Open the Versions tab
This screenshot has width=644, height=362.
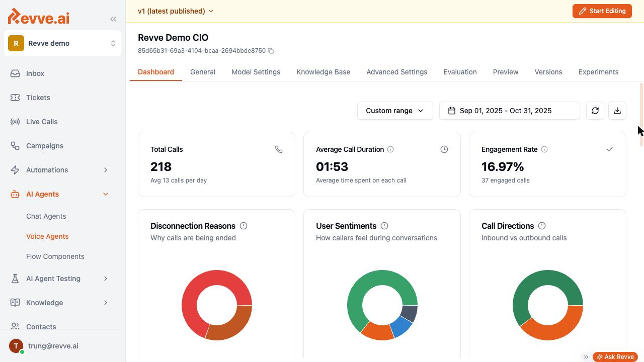pos(548,72)
